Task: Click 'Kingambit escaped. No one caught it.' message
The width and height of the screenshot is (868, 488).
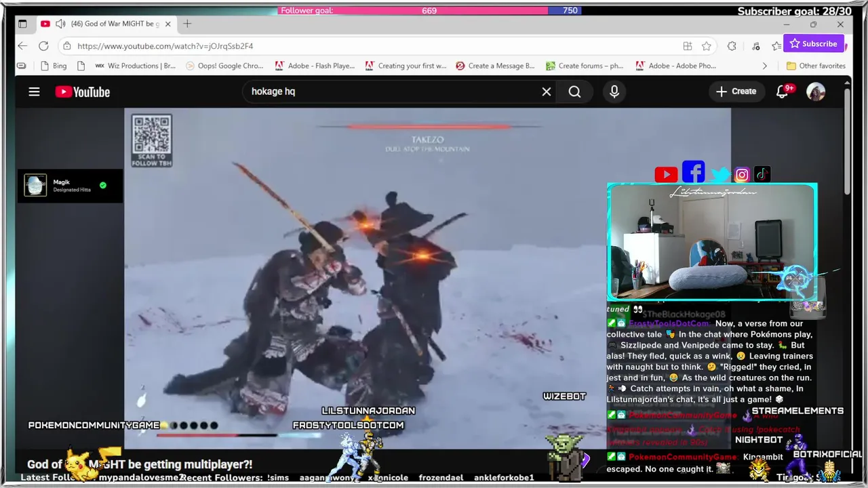Action: pos(695,462)
